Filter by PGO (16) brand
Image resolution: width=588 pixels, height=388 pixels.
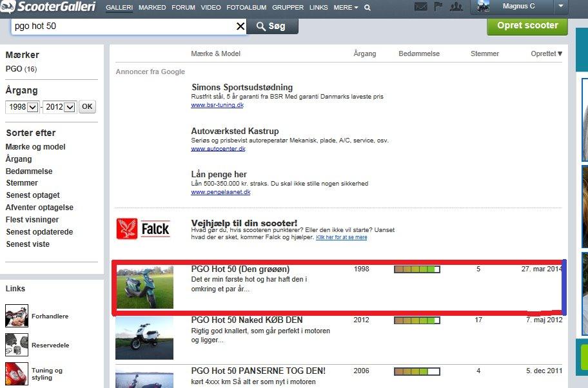pyautogui.click(x=21, y=69)
